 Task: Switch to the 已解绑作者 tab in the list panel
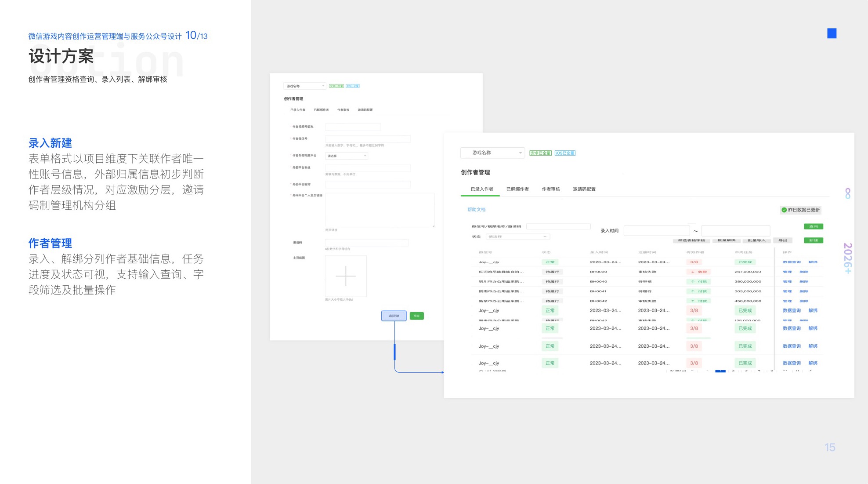click(x=517, y=189)
